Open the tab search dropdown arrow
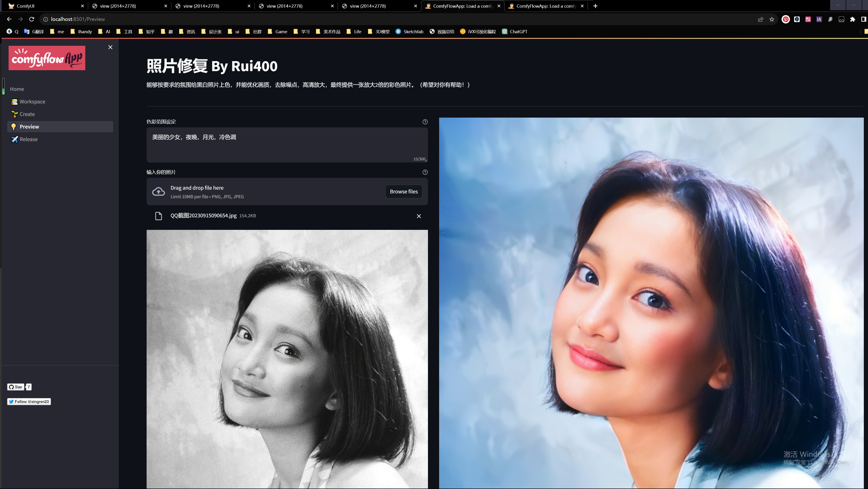This screenshot has height=489, width=868. pos(837,5)
